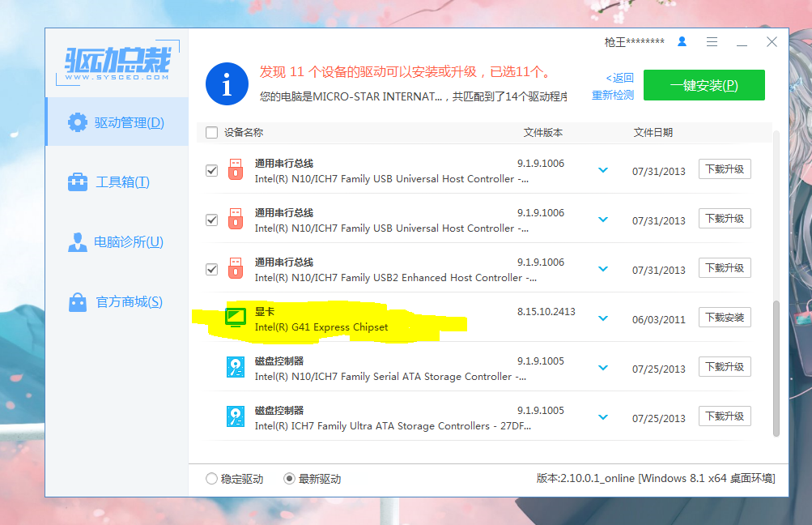Open the 电脑诊所(U) section
Screen dimensions: 812x525
click(117, 242)
